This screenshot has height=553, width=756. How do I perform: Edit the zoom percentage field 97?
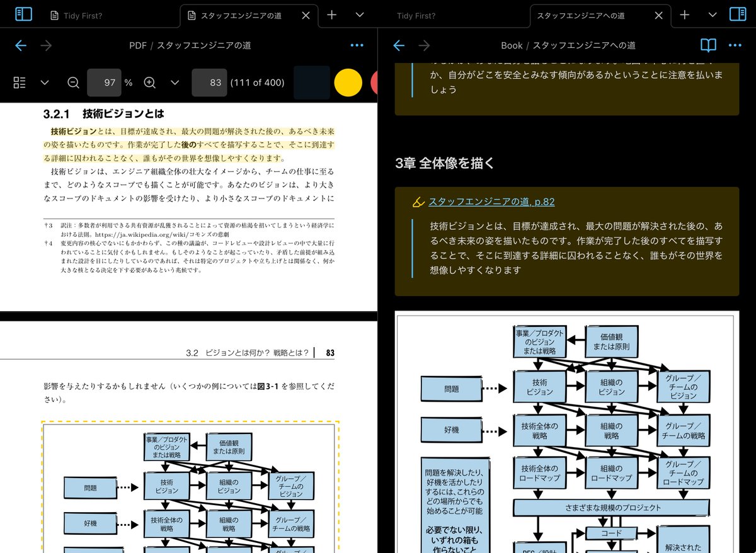pyautogui.click(x=104, y=83)
